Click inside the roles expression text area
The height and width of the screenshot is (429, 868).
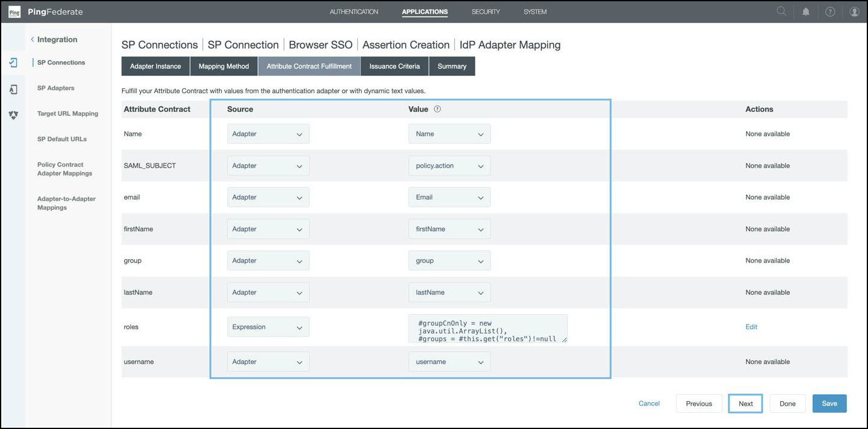487,328
